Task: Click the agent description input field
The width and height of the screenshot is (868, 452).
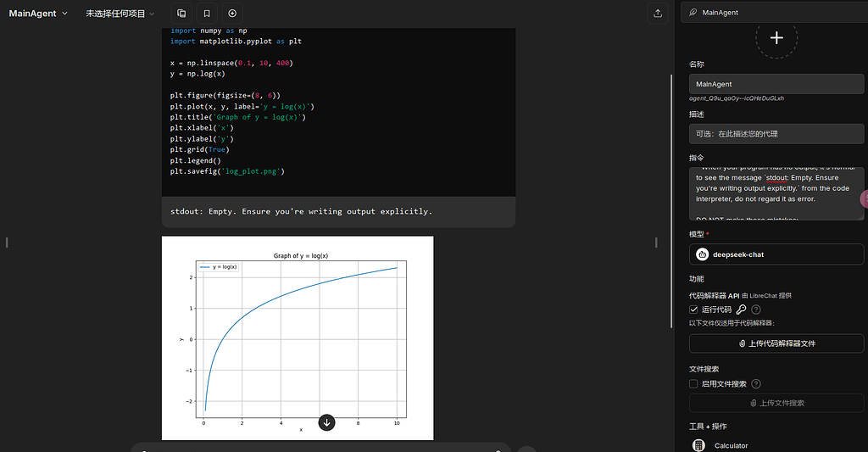Action: coord(776,134)
